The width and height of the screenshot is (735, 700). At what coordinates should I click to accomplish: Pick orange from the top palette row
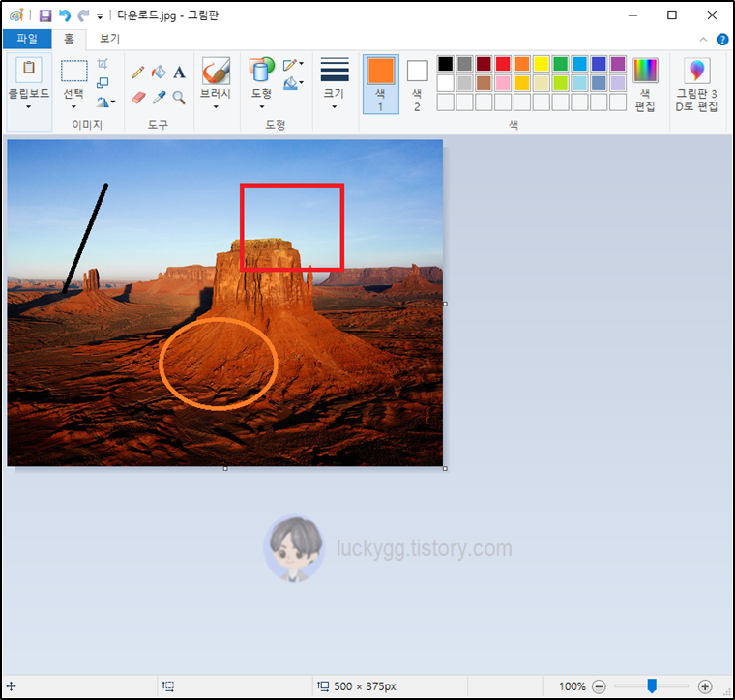(x=522, y=63)
